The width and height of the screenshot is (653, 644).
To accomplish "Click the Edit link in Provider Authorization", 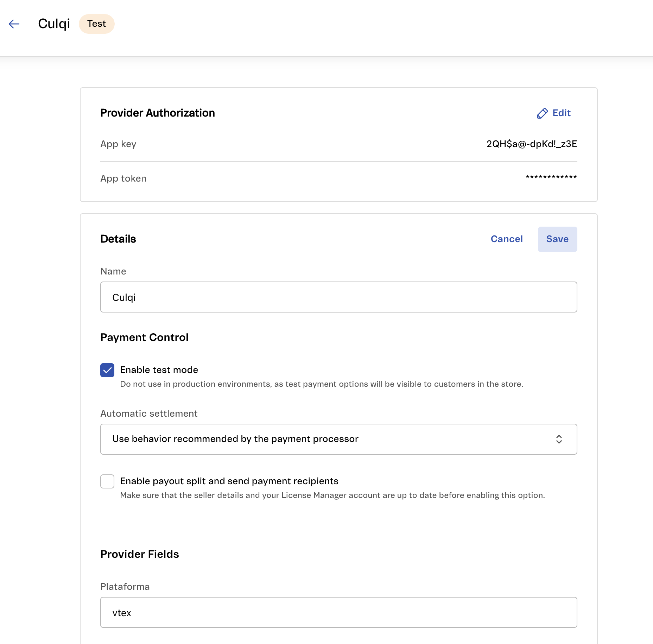I will click(x=561, y=113).
